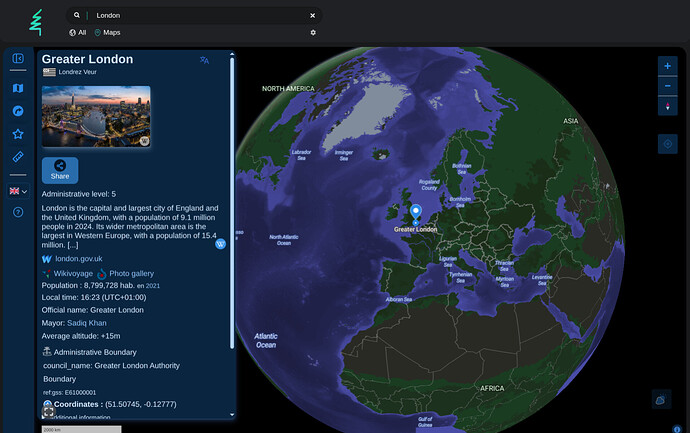Clear the London search text
Viewport: 690px width, 433px height.
click(312, 15)
